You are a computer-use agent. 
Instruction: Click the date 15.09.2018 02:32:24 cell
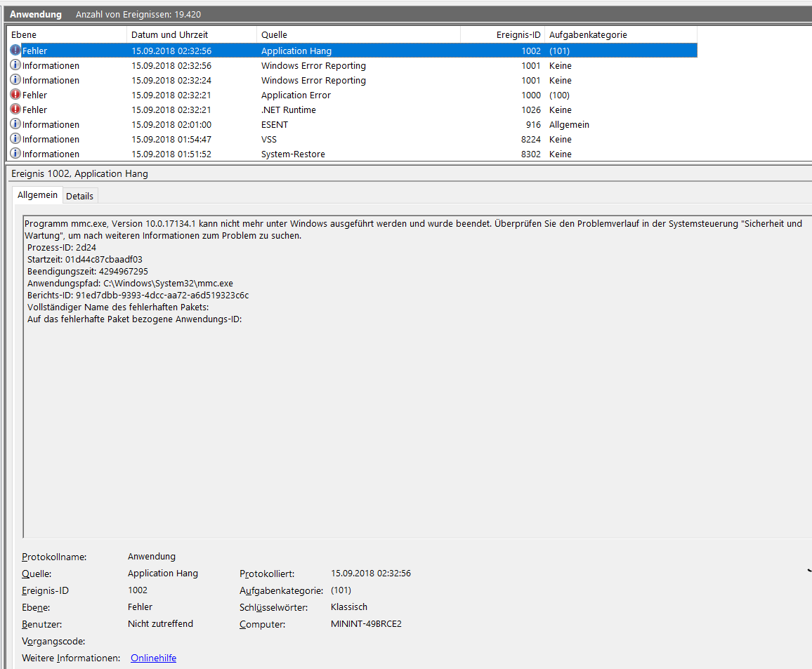tap(171, 80)
